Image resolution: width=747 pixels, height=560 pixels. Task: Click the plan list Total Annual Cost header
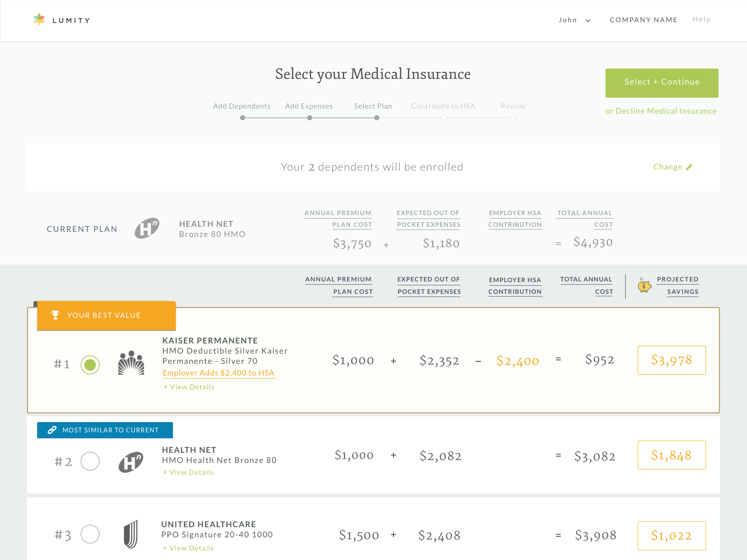point(587,285)
